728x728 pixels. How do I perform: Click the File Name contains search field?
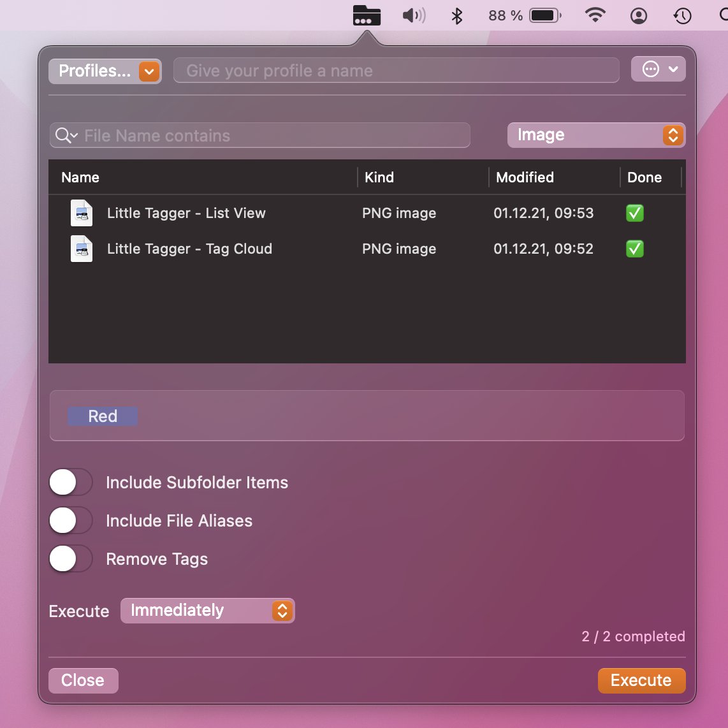[260, 136]
